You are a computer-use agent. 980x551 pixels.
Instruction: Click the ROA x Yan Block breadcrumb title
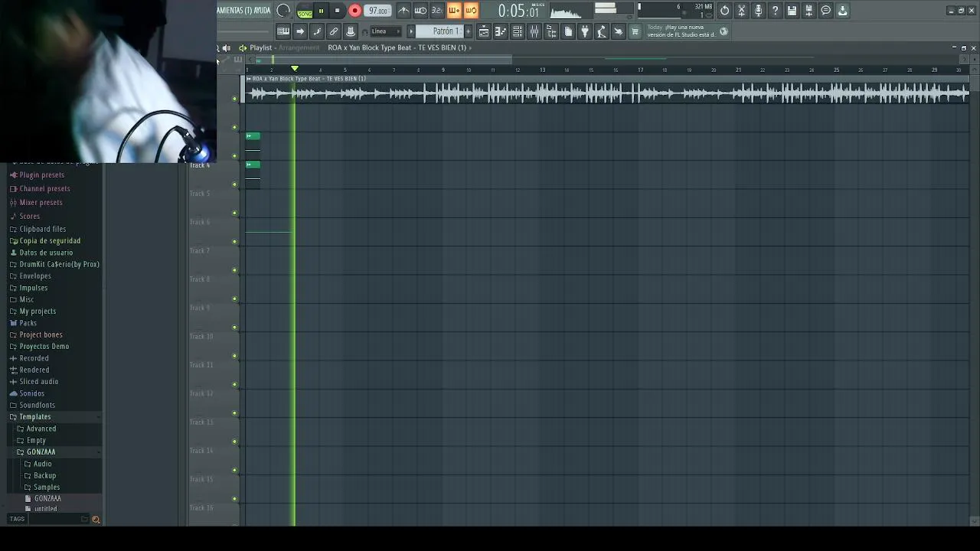(x=397, y=47)
